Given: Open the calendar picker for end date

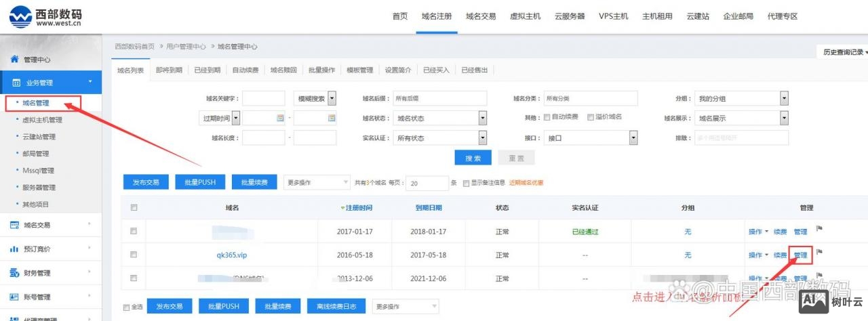Looking at the screenshot, I should pos(331,118).
